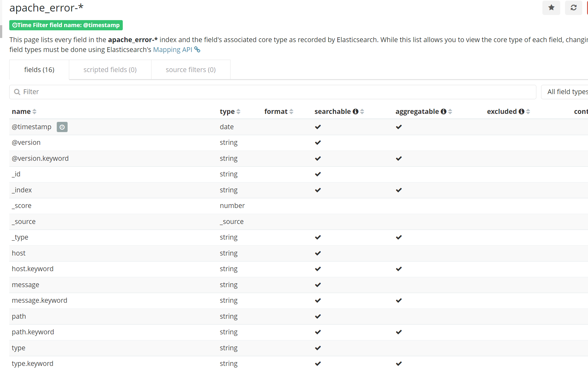588x379 pixels.
Task: Select the _source field name
Action: coord(24,222)
